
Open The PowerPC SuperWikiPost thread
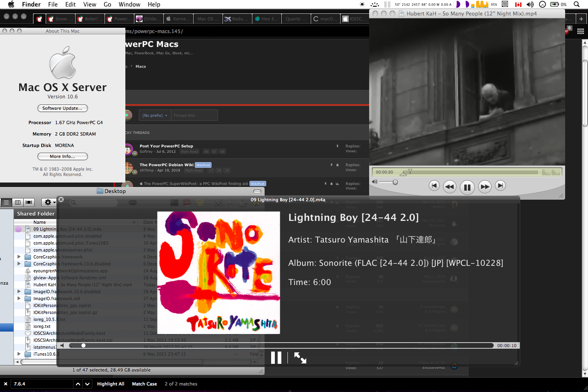coord(196,184)
